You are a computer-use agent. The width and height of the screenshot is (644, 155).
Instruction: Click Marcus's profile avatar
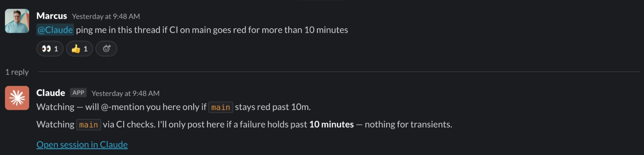pyautogui.click(x=17, y=21)
